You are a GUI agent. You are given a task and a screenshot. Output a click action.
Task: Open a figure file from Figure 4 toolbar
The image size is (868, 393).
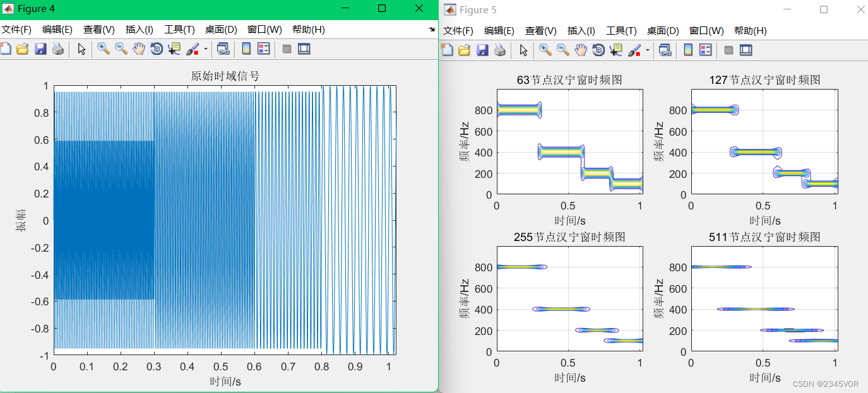pyautogui.click(x=23, y=49)
